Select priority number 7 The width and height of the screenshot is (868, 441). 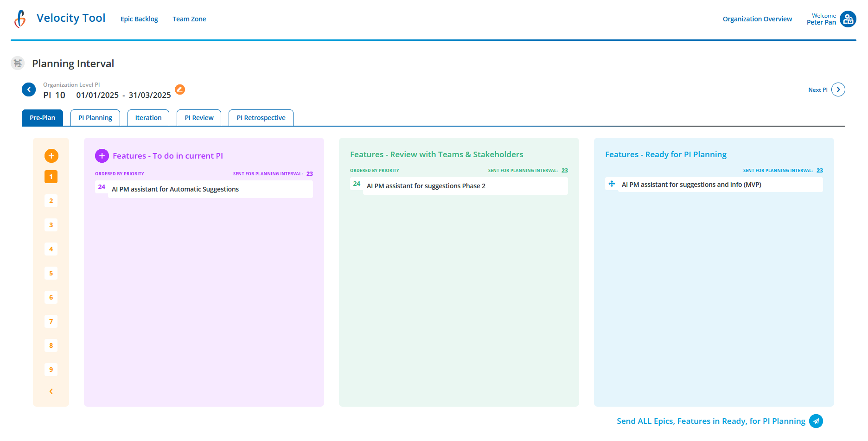pos(51,321)
